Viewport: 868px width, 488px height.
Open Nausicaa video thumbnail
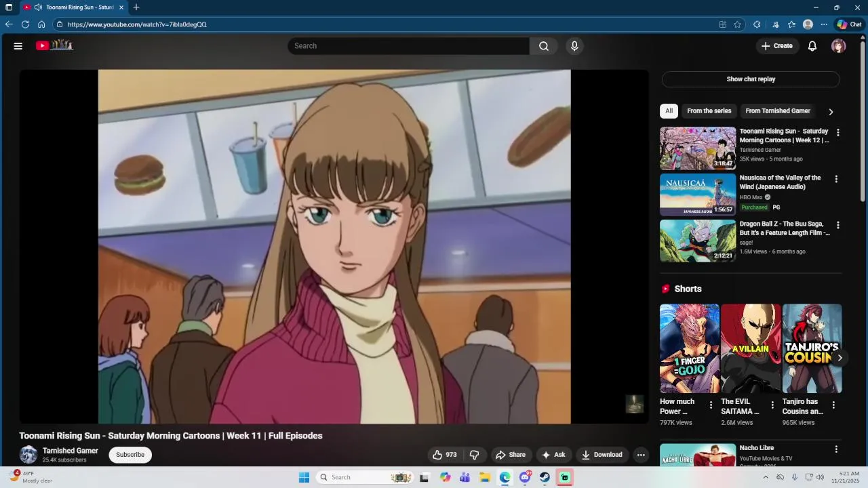tap(698, 195)
